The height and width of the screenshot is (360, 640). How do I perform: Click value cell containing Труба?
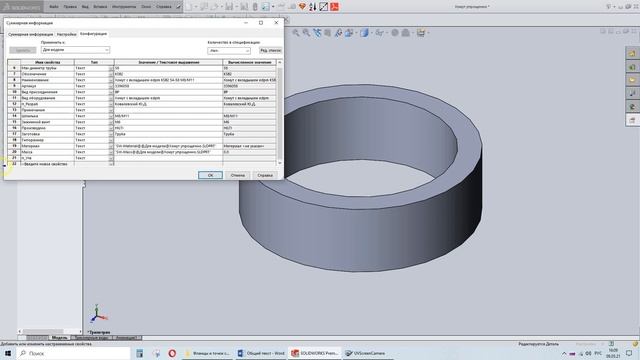tap(168, 134)
